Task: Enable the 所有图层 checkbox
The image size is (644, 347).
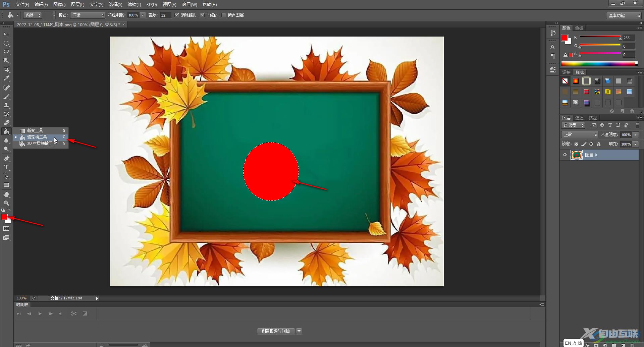Action: click(224, 15)
